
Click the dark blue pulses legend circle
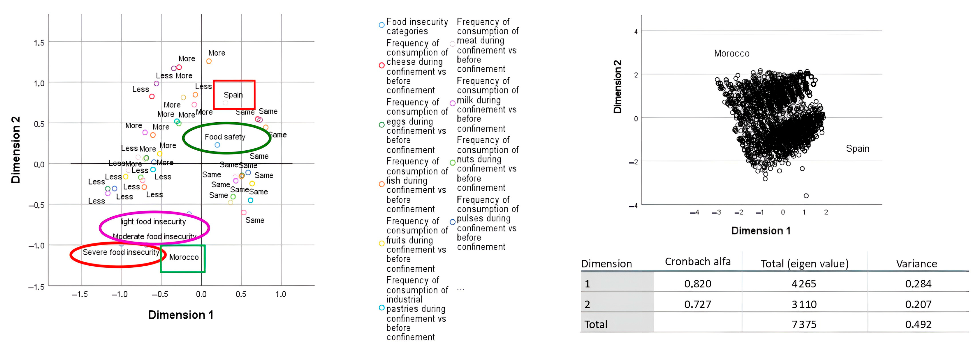[452, 222]
